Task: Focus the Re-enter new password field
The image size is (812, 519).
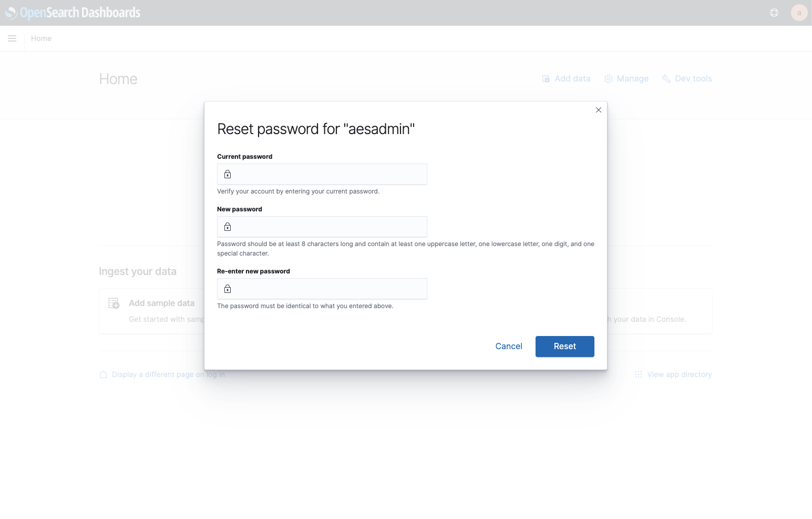Action: 322,289
